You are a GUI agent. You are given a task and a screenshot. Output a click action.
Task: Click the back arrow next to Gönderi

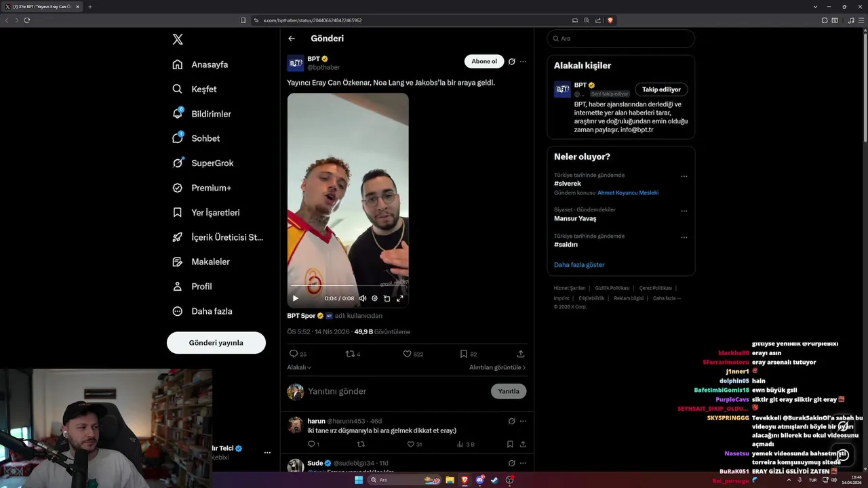click(292, 39)
